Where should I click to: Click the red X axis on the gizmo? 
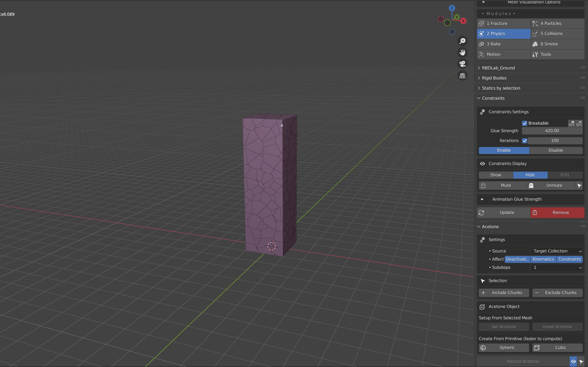tap(463, 21)
